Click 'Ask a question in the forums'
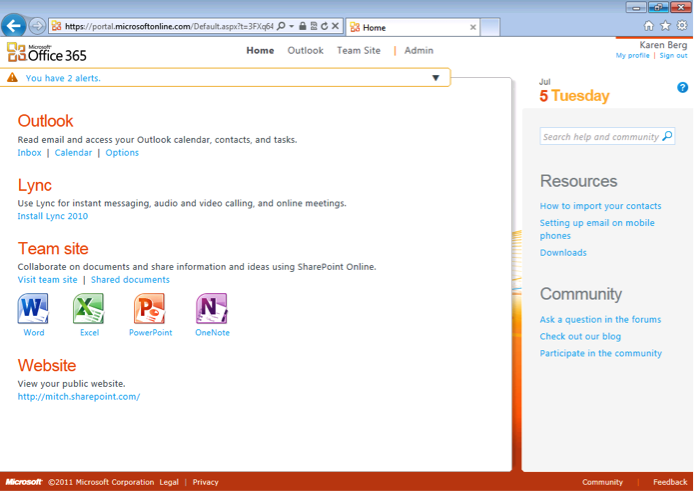This screenshot has width=694, height=491. (x=600, y=320)
